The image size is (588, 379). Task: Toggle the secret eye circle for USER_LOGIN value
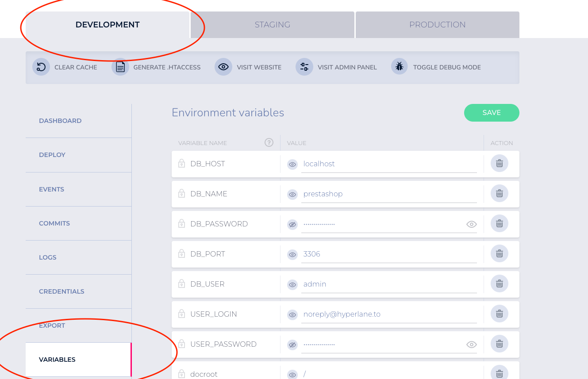292,314
